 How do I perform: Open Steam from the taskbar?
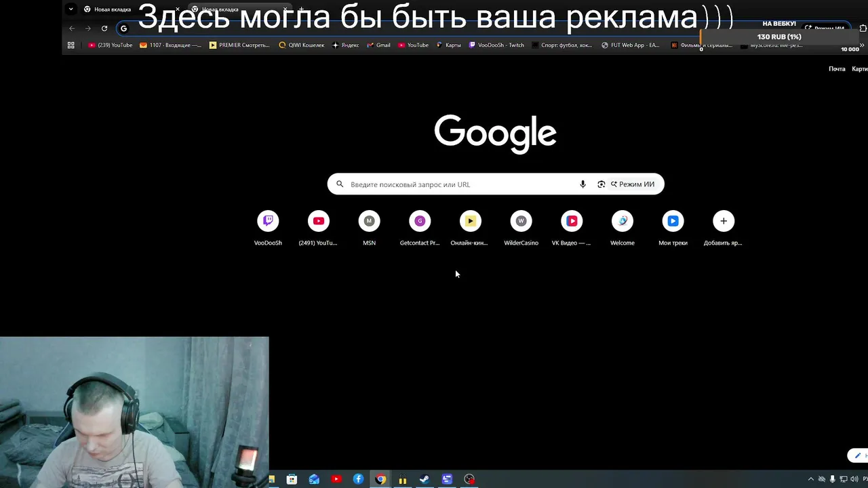(425, 479)
